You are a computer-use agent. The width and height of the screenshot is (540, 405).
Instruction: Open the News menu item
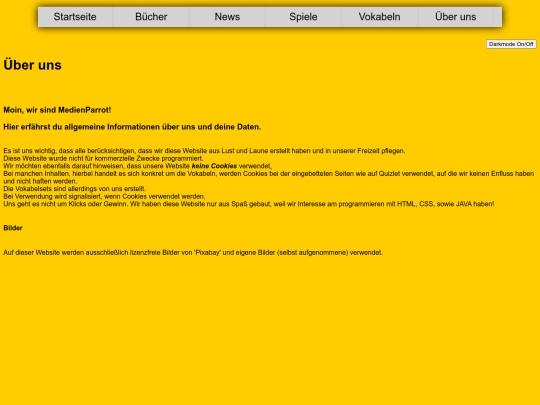[x=227, y=17]
